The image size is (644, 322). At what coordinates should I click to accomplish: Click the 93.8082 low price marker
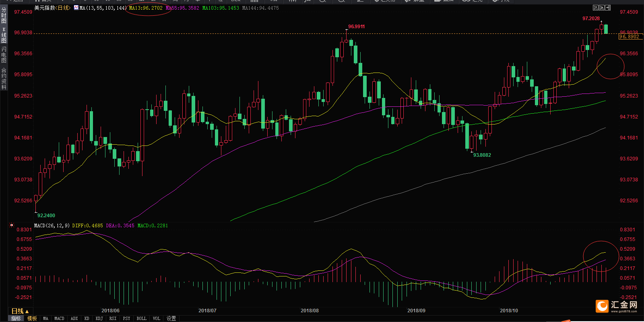[482, 155]
